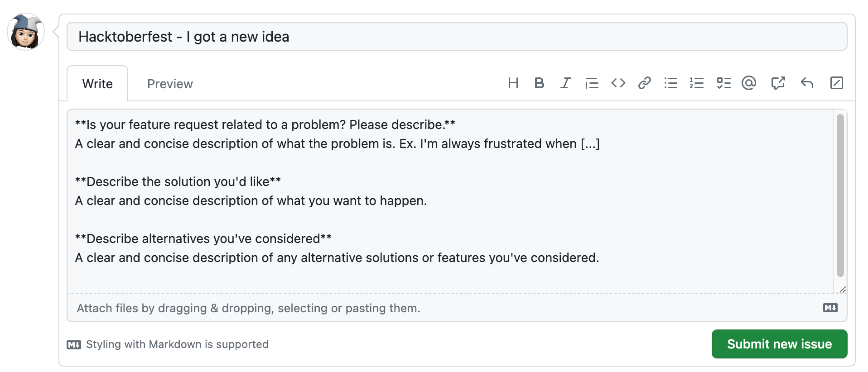Screen dimensions: 868x372
Task: Insert a numbered list
Action: click(x=697, y=83)
